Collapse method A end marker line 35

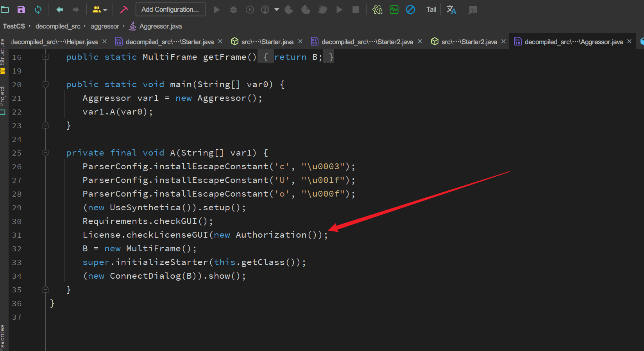[x=45, y=290]
